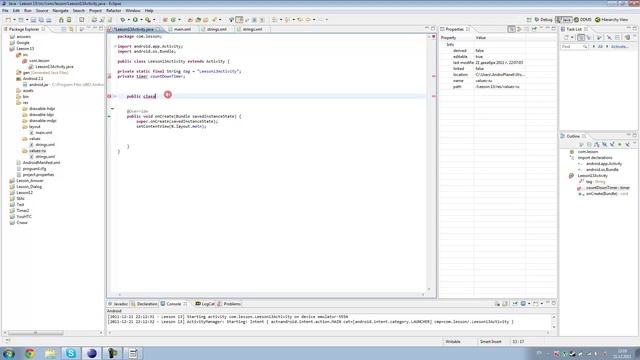Screen dimensions: 640x360
Task: Open the Run configurations dropdown arrow
Action: coord(141,20)
